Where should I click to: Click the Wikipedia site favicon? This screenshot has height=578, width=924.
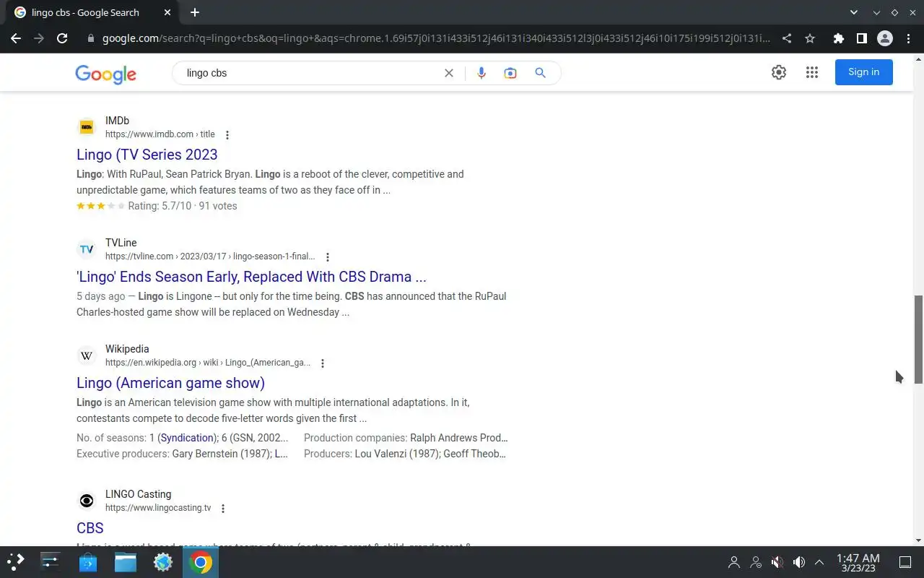pyautogui.click(x=87, y=355)
